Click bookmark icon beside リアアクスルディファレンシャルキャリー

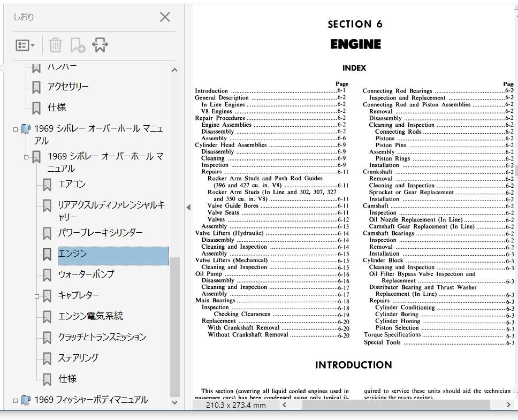[x=47, y=205]
